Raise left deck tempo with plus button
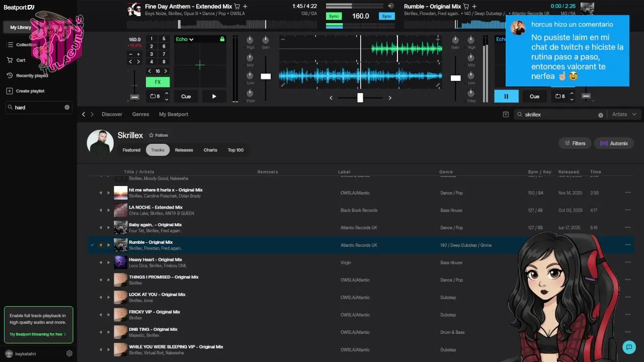Screen dimensions: 644x362 click(138, 54)
